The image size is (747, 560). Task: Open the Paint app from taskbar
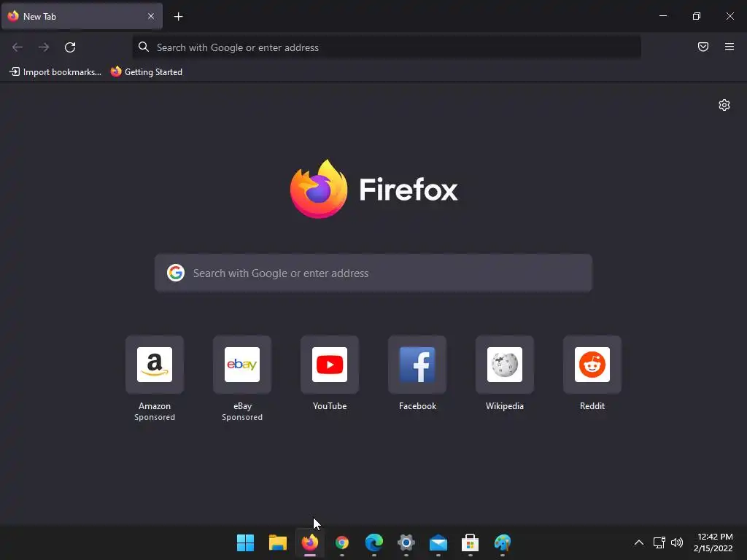[502, 542]
